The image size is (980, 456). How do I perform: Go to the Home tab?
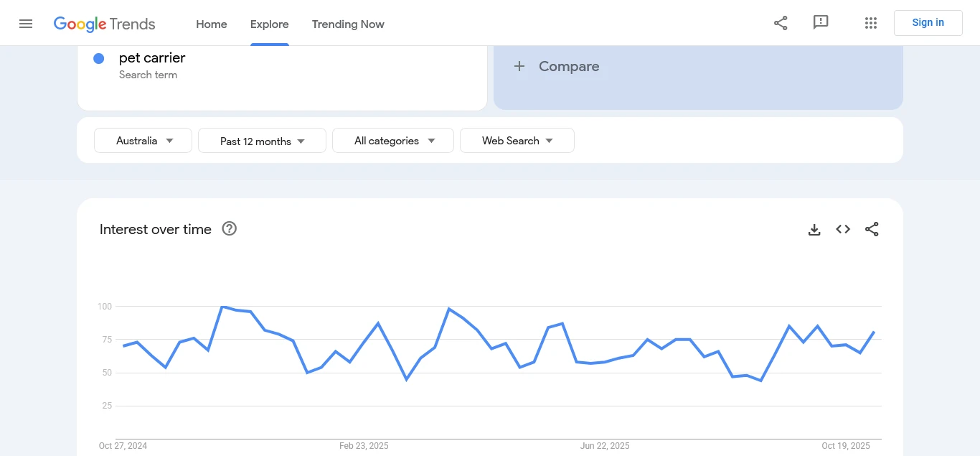click(212, 24)
